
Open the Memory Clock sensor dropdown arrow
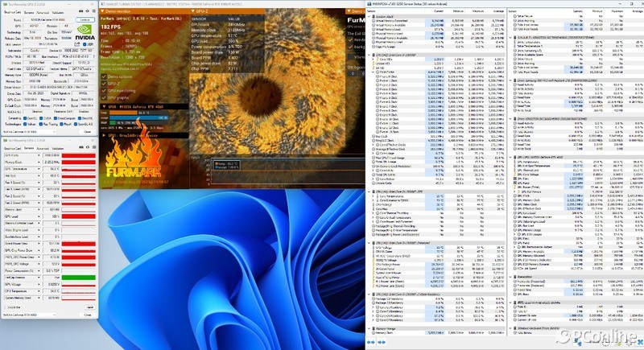click(x=39, y=162)
